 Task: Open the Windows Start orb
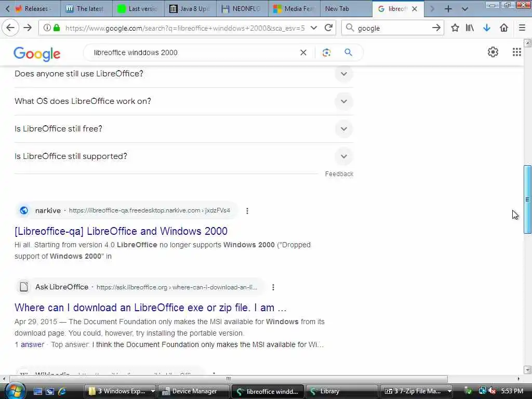click(x=14, y=391)
